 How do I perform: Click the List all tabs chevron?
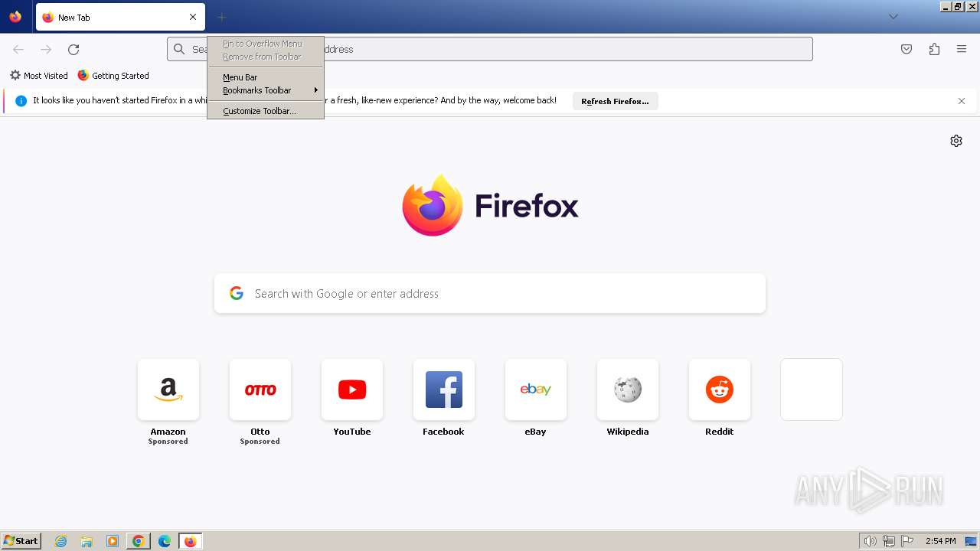[893, 17]
